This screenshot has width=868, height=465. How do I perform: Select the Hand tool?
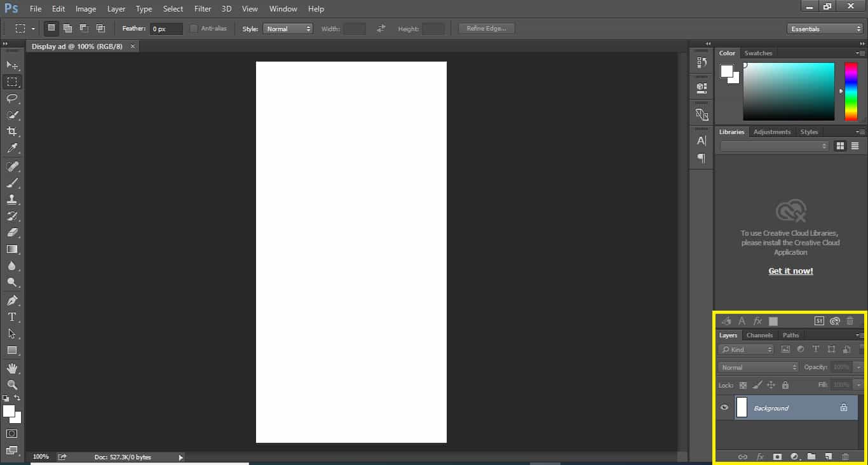point(11,368)
